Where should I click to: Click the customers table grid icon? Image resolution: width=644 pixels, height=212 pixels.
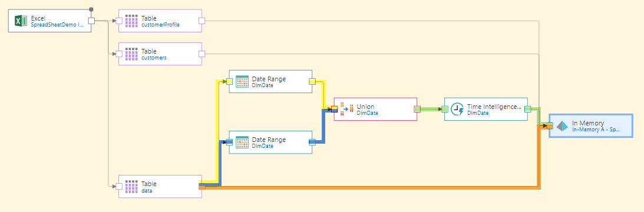click(131, 54)
